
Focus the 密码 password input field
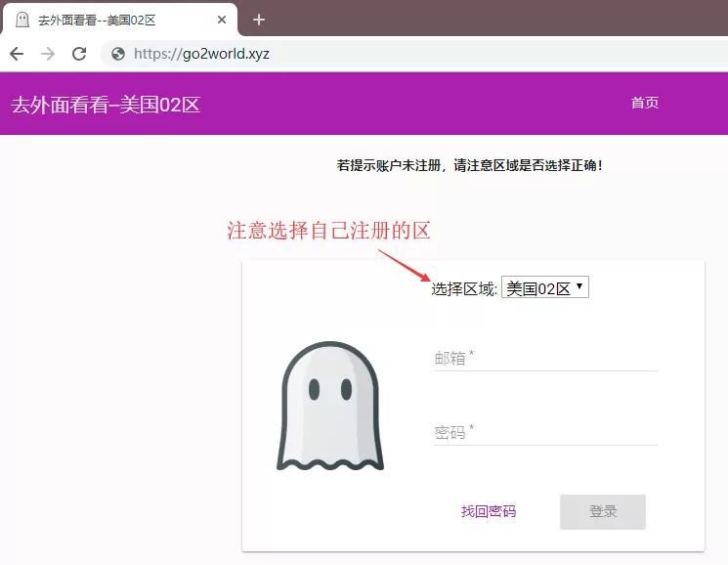click(x=545, y=432)
